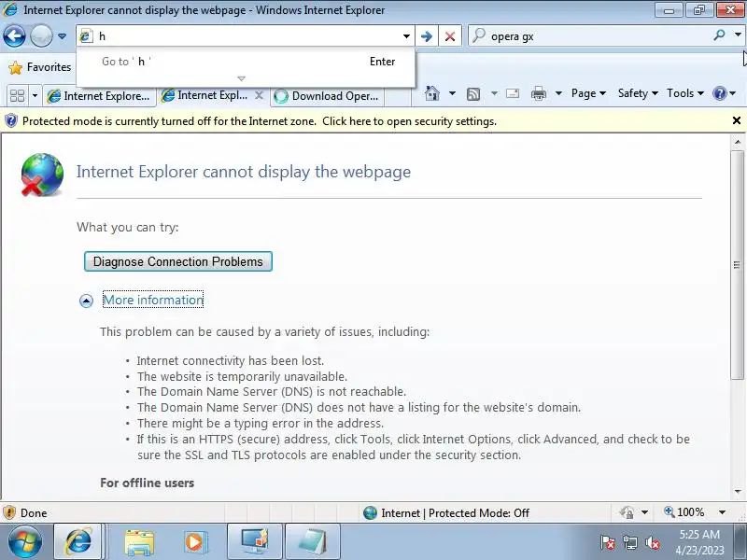Screen dimensions: 747x560
Task: Open the clock showing 5:25 AM
Action: pyautogui.click(x=699, y=542)
